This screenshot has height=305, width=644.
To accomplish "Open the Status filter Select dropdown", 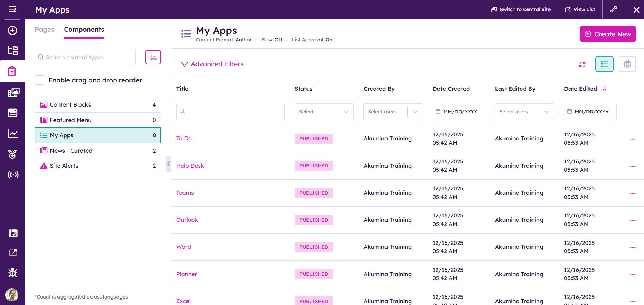I will pyautogui.click(x=324, y=112).
